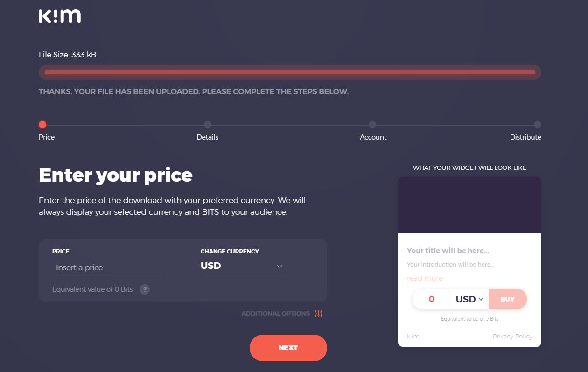Viewport: 588px width, 372px height.
Task: Select the Details step dot
Action: click(208, 125)
